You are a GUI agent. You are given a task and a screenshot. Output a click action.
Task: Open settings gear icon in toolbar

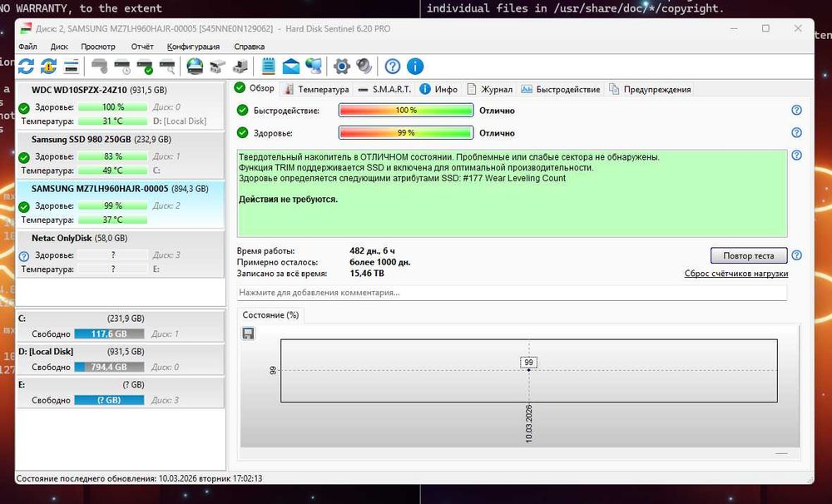(x=342, y=67)
